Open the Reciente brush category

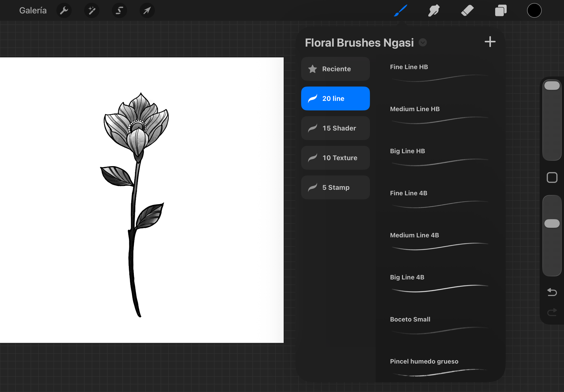pyautogui.click(x=335, y=69)
